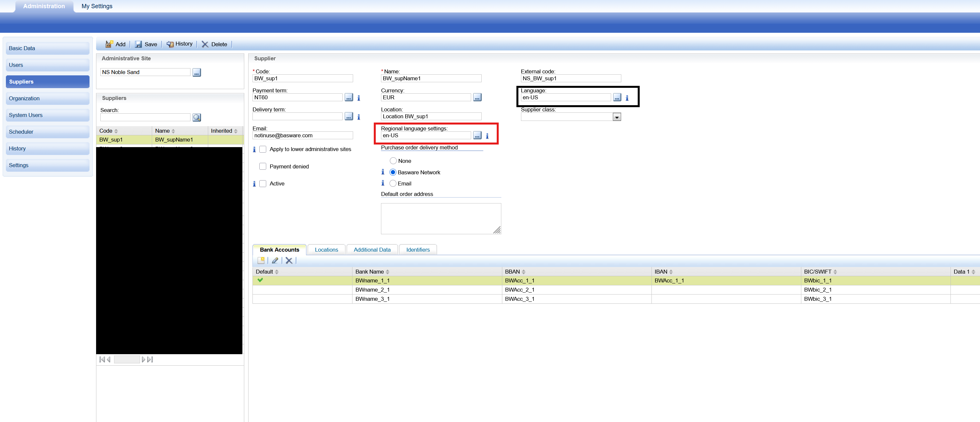Click the supplier Email input field

[x=302, y=135]
